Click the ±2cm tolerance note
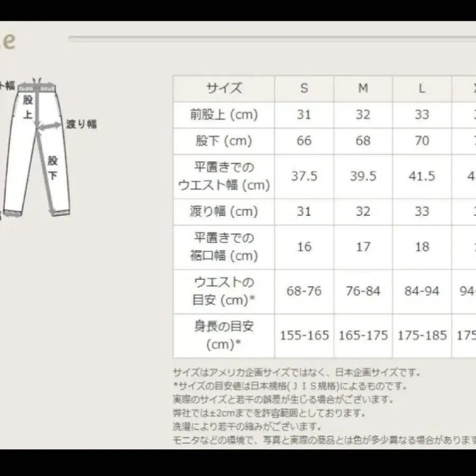 (269, 413)
